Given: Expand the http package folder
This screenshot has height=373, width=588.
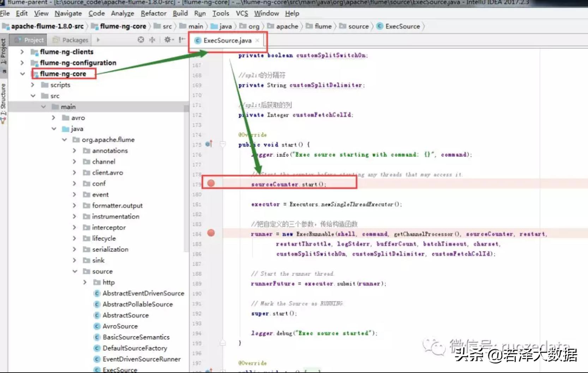Looking at the screenshot, I should [85, 282].
